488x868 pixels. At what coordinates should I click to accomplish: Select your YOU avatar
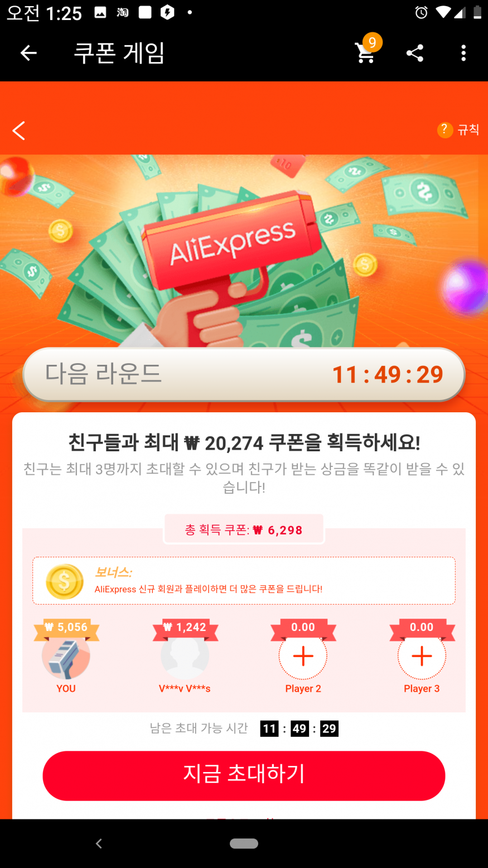click(66, 655)
